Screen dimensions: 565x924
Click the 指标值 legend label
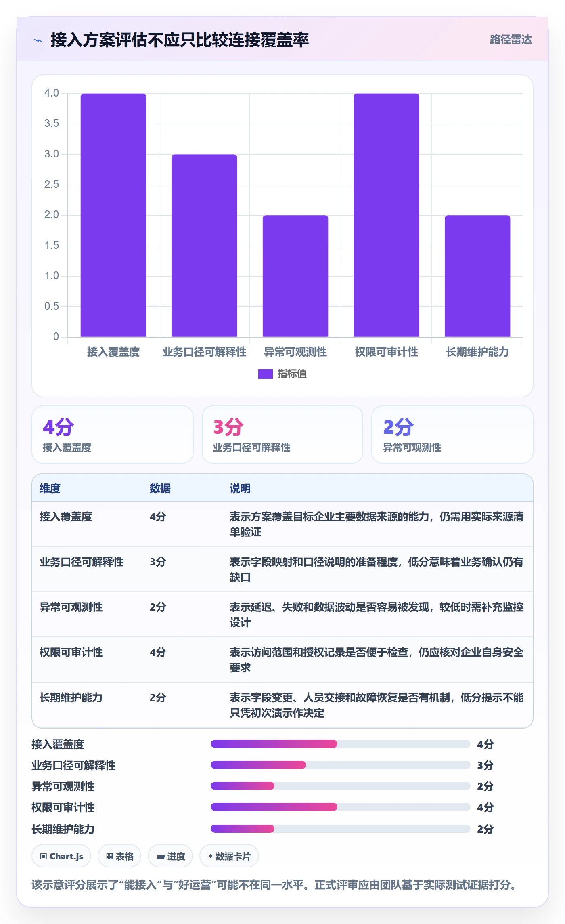pos(292,374)
